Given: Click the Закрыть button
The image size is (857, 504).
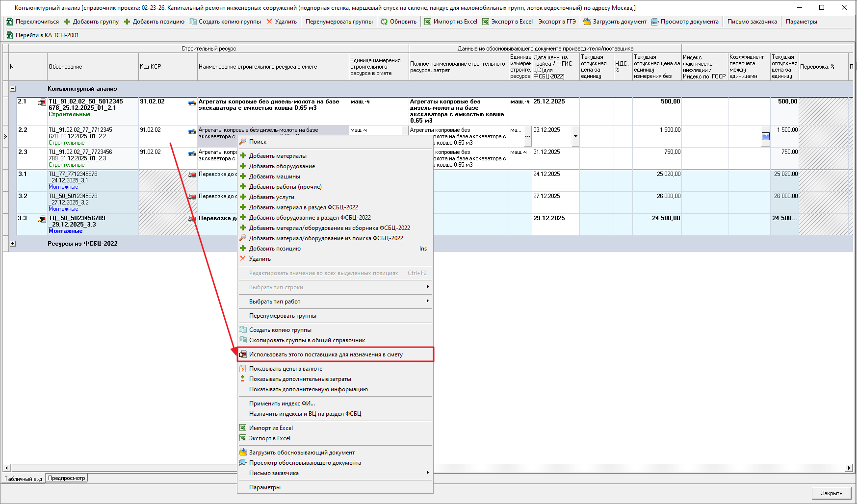Looking at the screenshot, I should pos(831,493).
